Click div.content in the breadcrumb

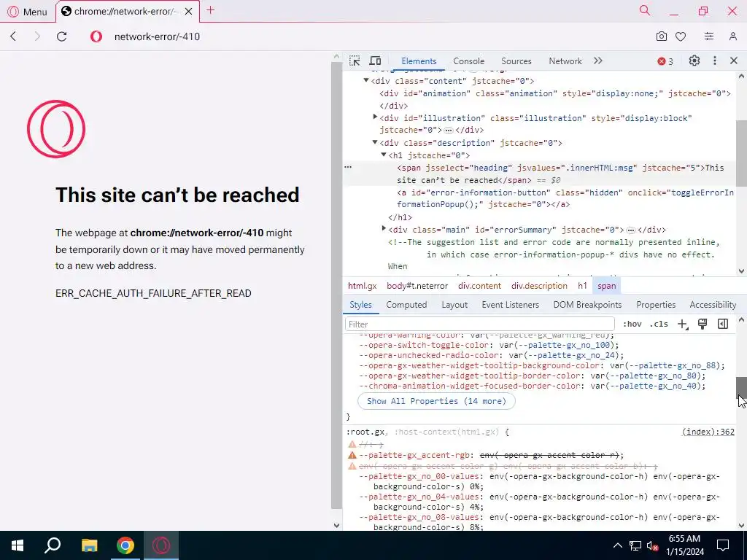pos(479,286)
